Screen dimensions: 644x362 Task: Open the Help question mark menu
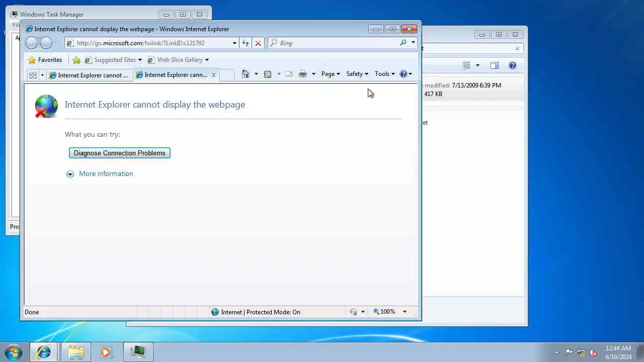point(406,74)
